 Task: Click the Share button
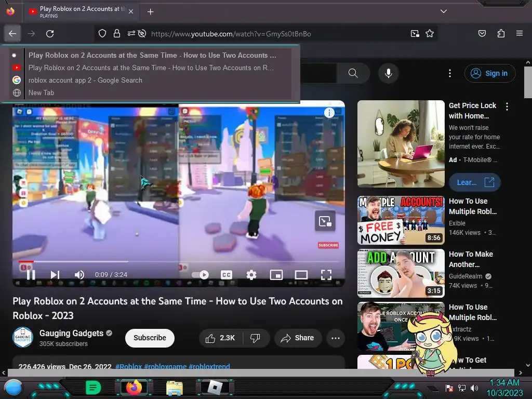pyautogui.click(x=298, y=338)
